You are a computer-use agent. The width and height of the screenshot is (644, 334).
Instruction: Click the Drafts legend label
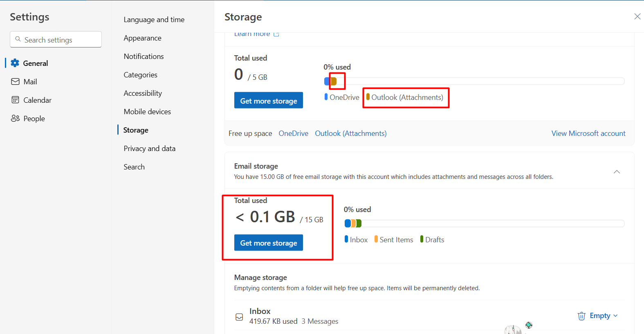pyautogui.click(x=435, y=240)
